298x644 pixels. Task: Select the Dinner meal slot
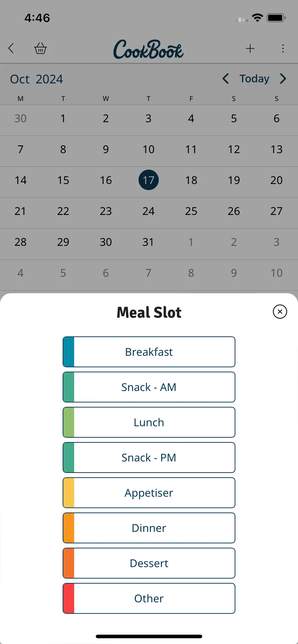click(149, 528)
